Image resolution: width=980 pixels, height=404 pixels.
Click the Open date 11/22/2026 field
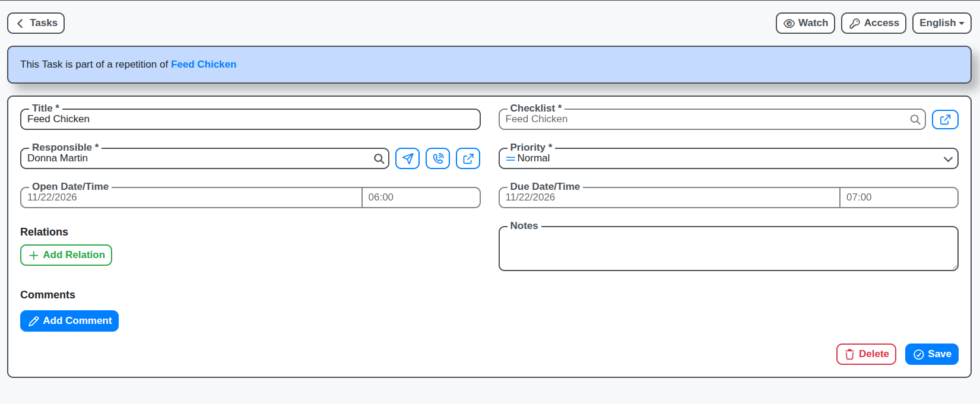click(x=190, y=198)
